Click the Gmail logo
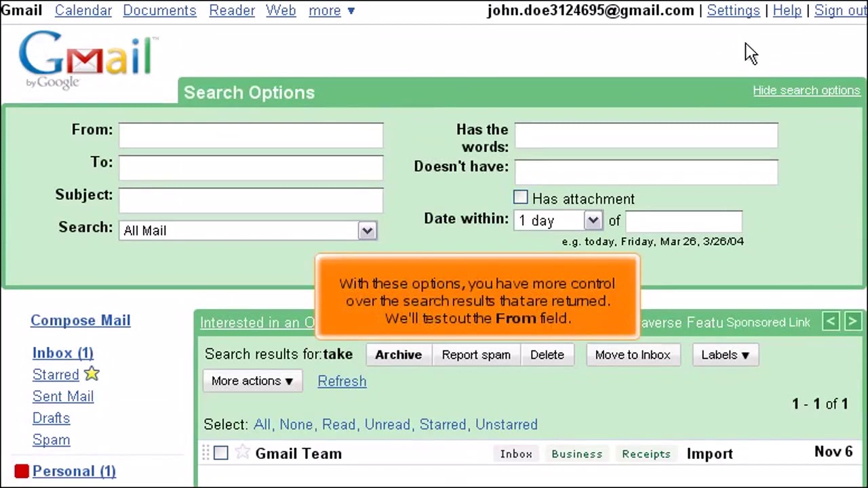This screenshot has height=488, width=868. coord(87,60)
